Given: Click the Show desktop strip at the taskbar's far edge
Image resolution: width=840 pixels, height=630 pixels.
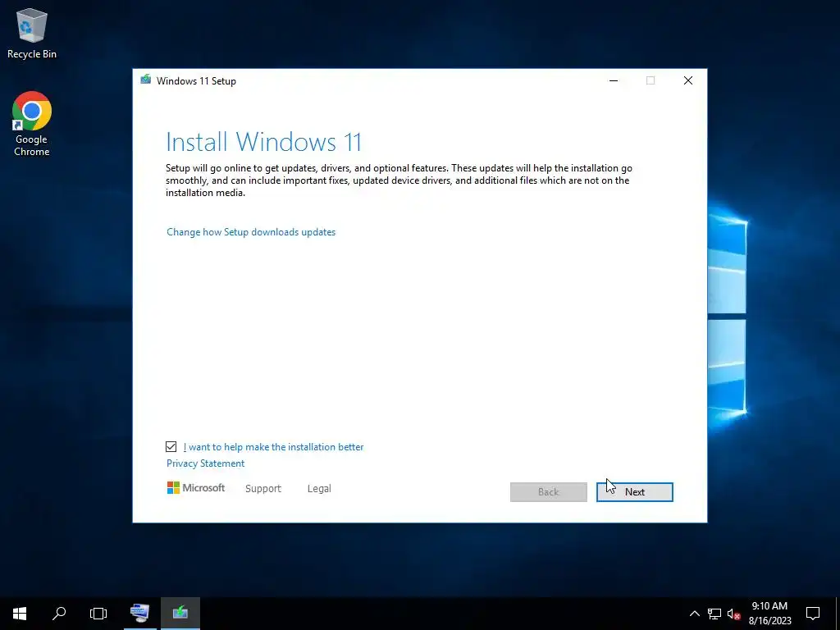Looking at the screenshot, I should click(838, 614).
